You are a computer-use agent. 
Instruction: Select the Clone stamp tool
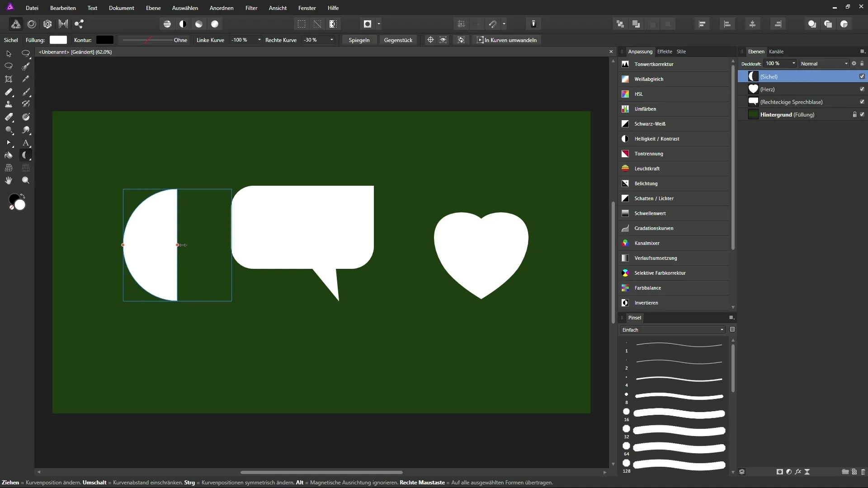(9, 104)
